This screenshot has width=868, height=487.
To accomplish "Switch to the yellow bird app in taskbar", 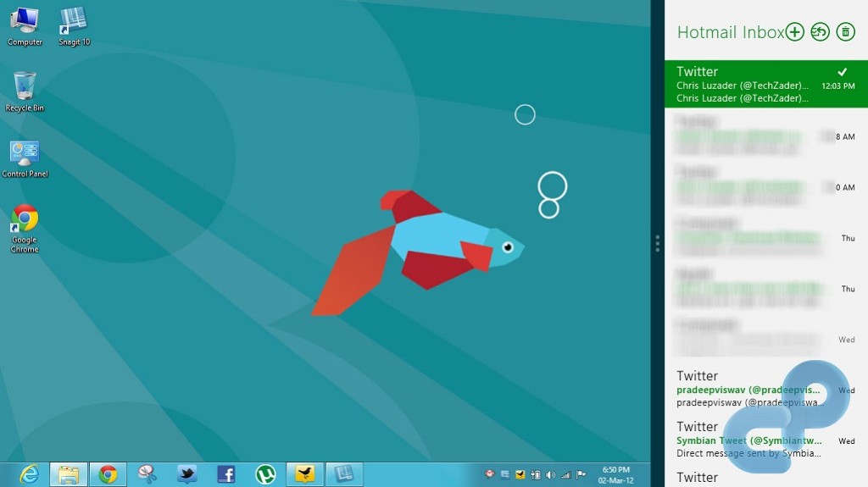I will point(304,474).
